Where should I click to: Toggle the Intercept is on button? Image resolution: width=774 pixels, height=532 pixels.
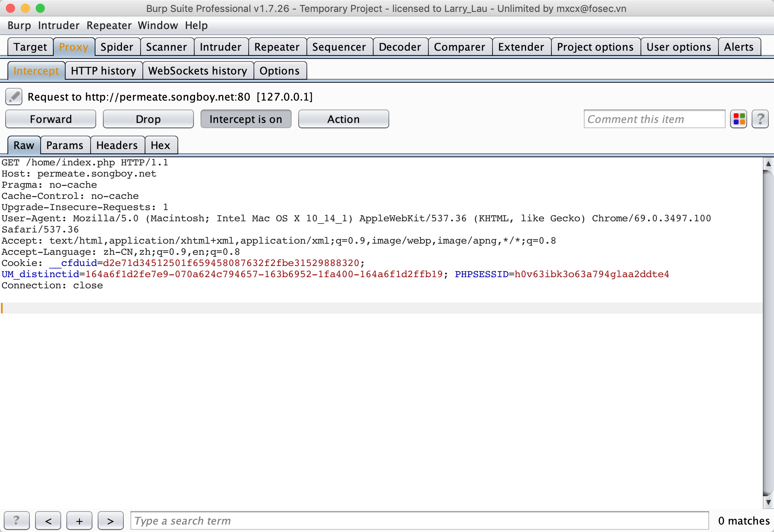246,119
